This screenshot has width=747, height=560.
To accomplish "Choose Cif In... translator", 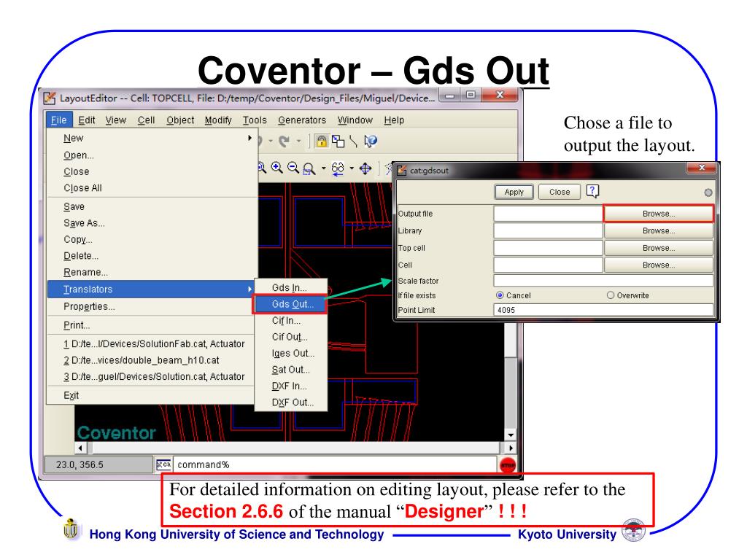I will (x=290, y=321).
